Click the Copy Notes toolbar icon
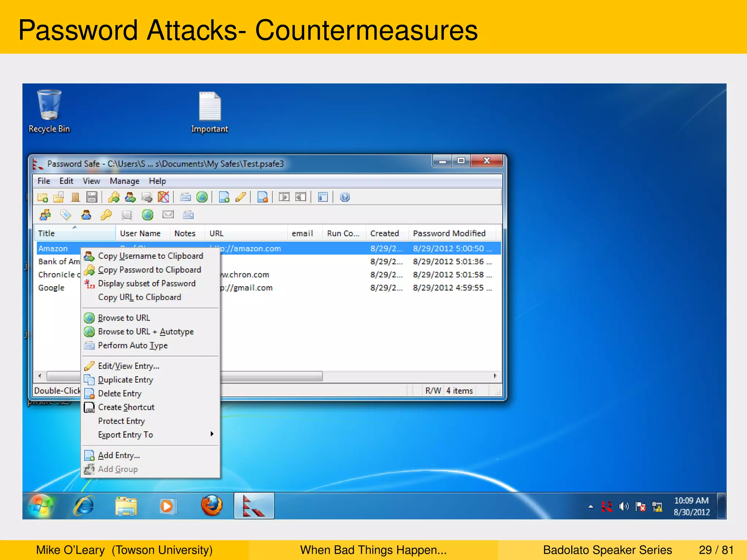Screen dimensions: 747x560 tap(147, 197)
